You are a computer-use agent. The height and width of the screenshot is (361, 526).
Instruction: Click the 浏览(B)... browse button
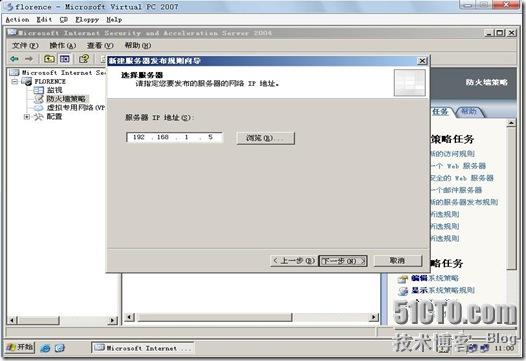(266, 138)
